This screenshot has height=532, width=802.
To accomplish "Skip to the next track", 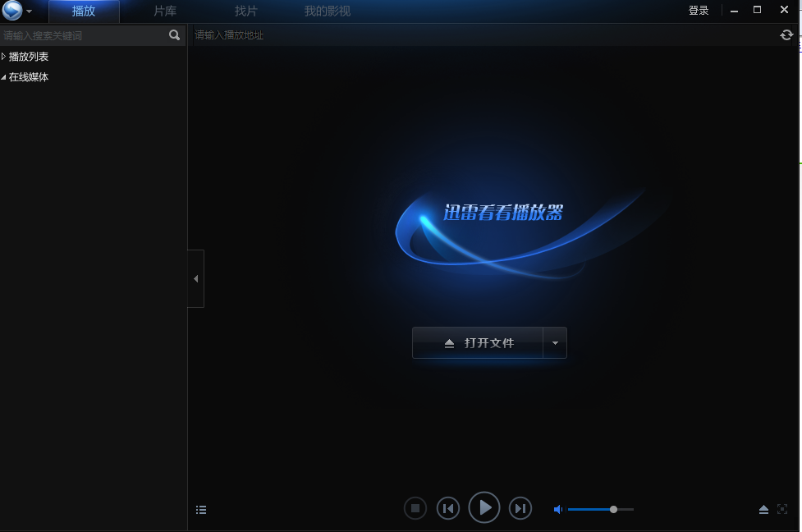I will coord(520,509).
